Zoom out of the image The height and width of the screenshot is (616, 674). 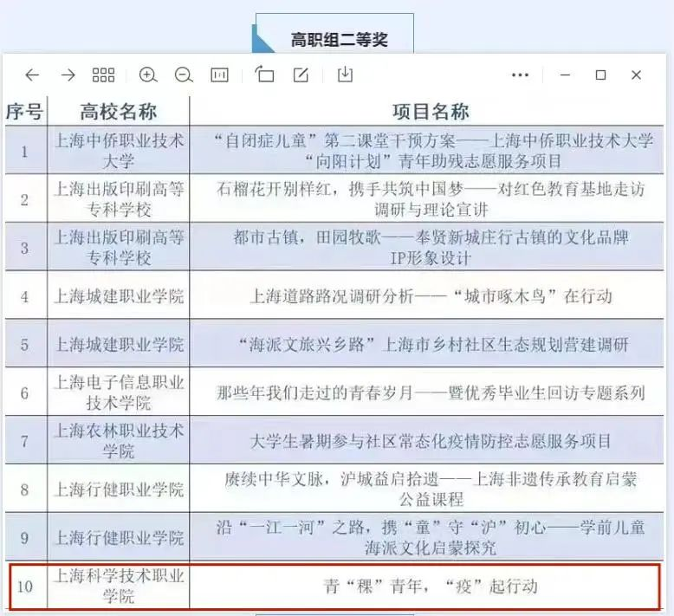pos(183,75)
